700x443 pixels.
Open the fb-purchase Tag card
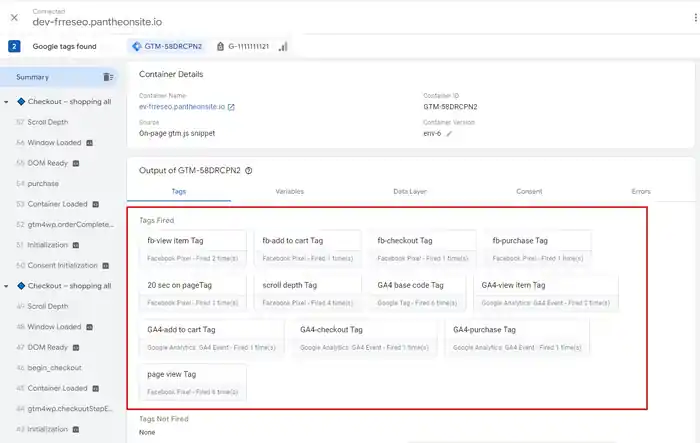[538, 249]
